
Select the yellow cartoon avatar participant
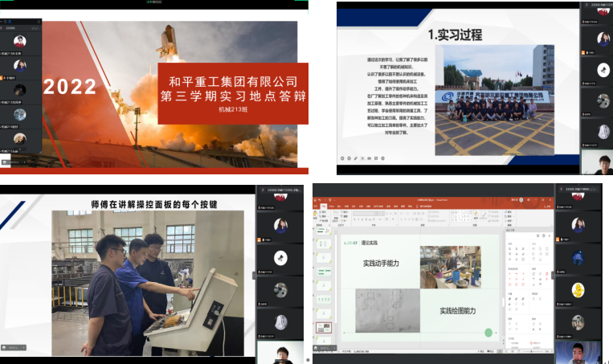tap(577, 290)
